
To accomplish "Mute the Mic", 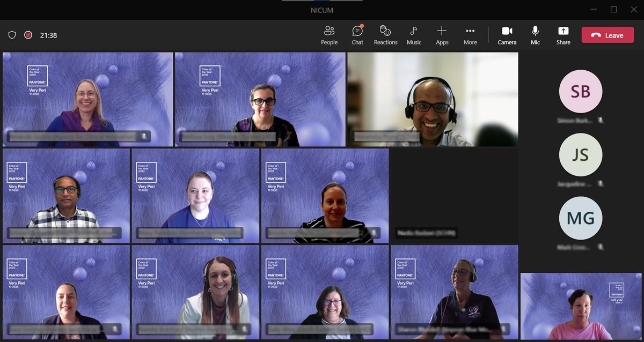I will (535, 35).
